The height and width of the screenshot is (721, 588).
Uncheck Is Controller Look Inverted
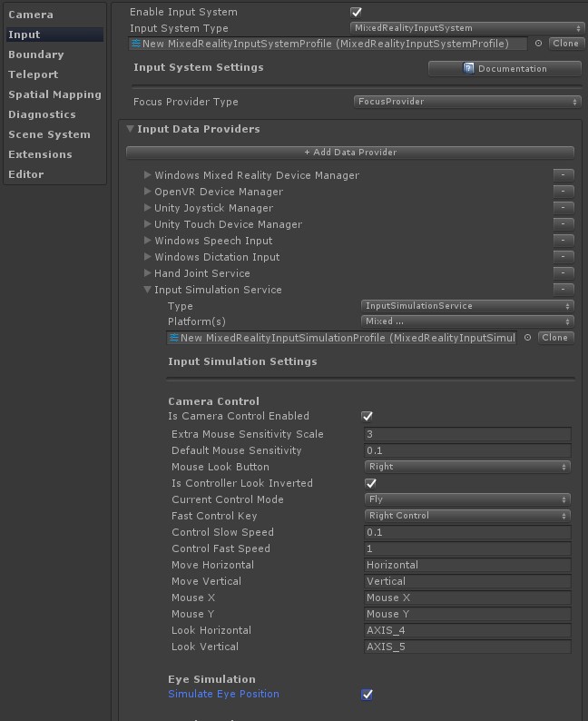coord(370,483)
